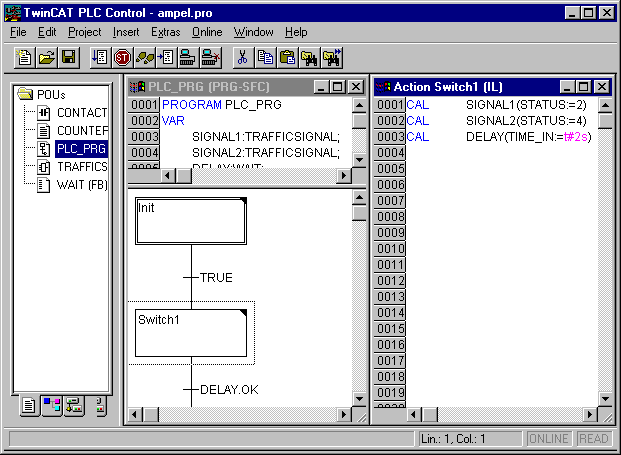The height and width of the screenshot is (455, 621).
Task: Open the Extras menu
Action: point(166,32)
